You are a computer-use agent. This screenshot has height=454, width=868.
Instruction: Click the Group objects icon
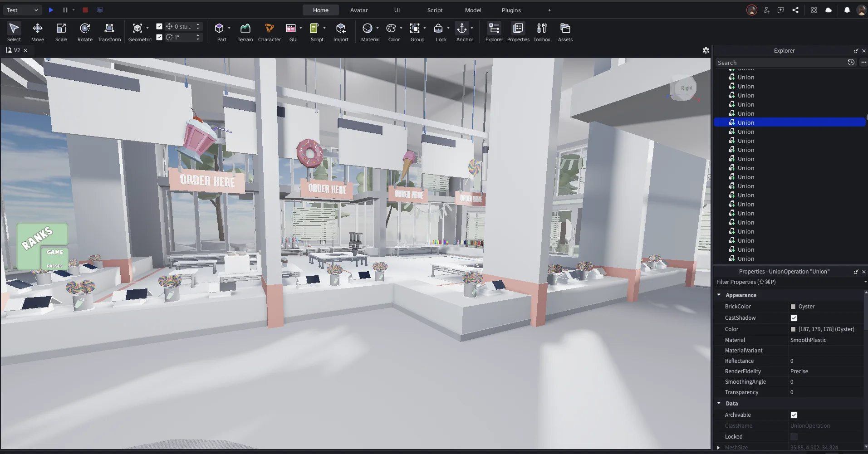tap(415, 29)
